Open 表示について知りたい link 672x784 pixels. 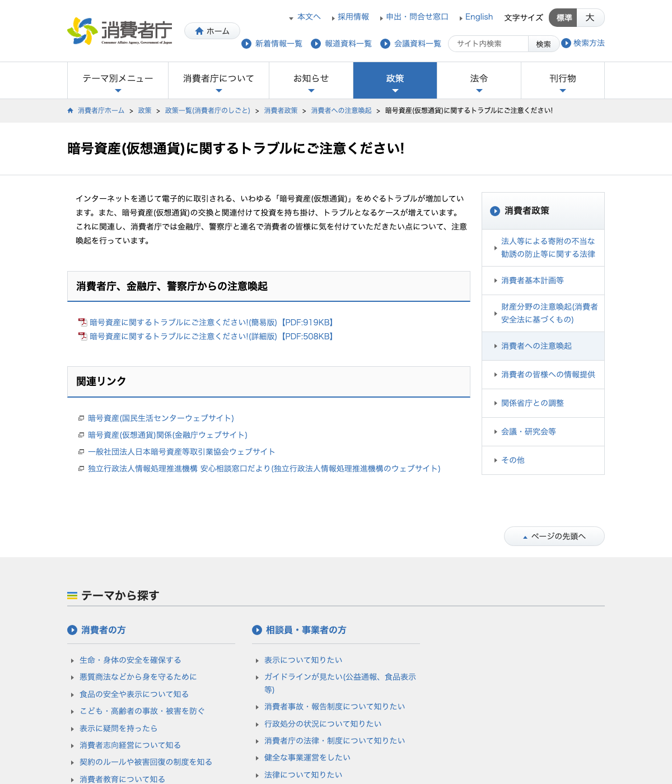coord(303,660)
